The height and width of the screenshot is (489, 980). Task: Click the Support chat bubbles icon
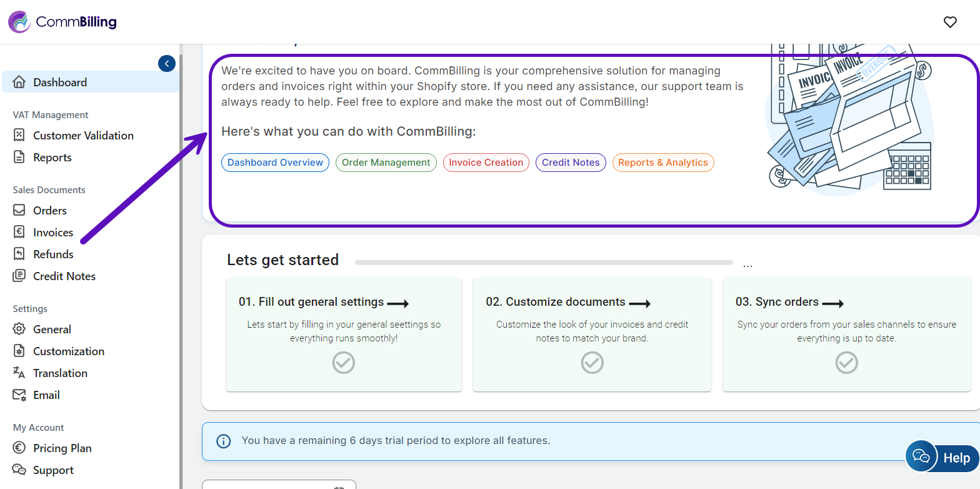pyautogui.click(x=19, y=470)
